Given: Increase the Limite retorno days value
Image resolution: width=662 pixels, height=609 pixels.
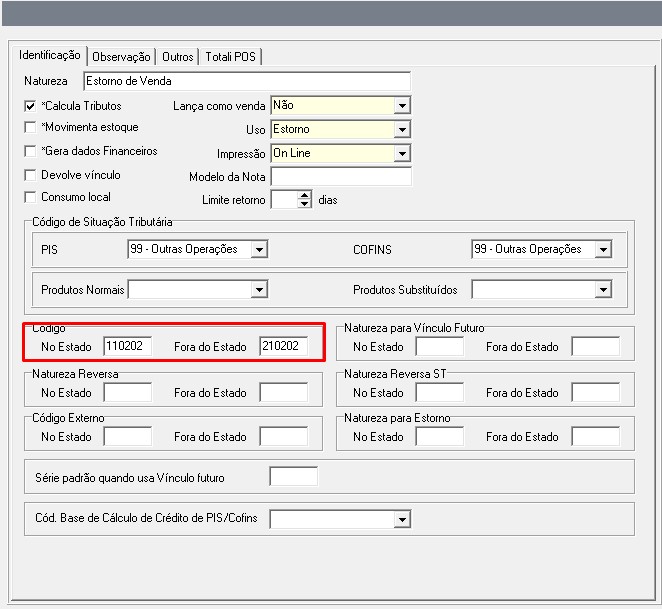Looking at the screenshot, I should [306, 195].
